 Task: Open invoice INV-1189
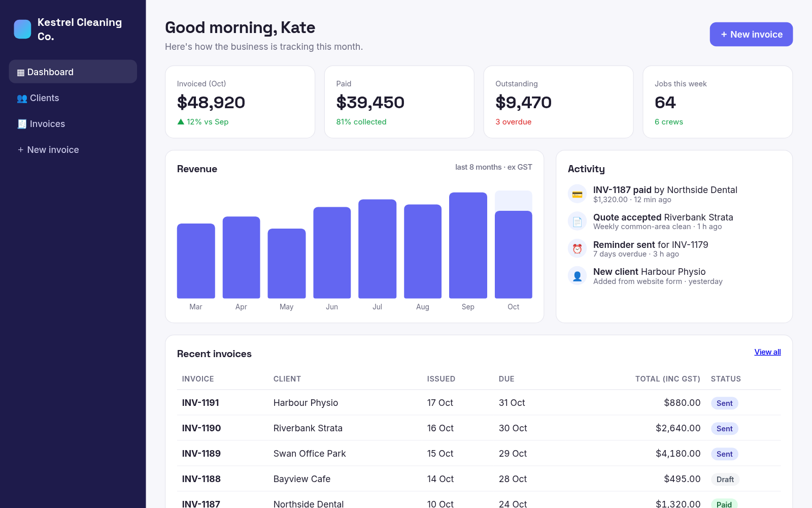tap(201, 454)
